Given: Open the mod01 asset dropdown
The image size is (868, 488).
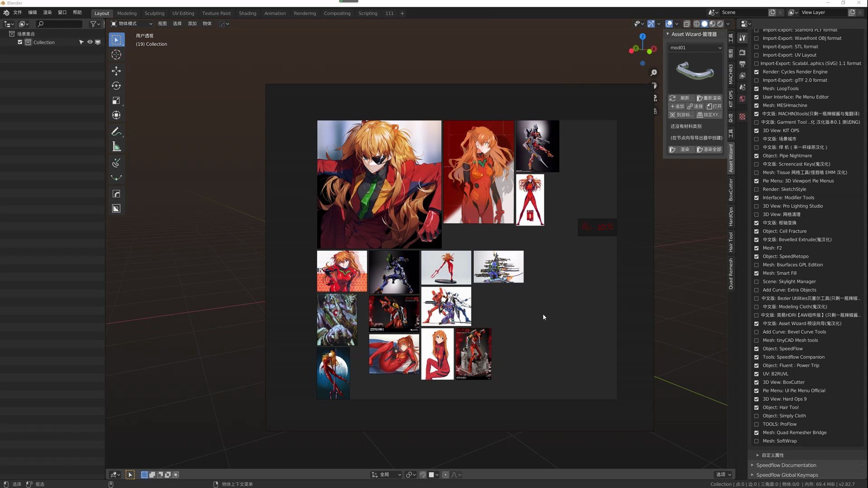Looking at the screenshot, I should [695, 47].
